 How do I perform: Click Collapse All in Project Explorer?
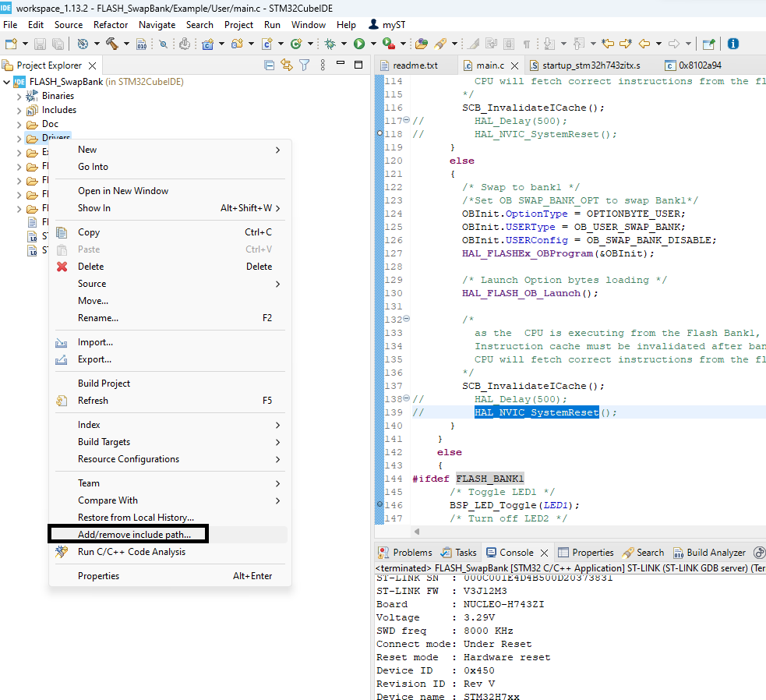pos(270,65)
